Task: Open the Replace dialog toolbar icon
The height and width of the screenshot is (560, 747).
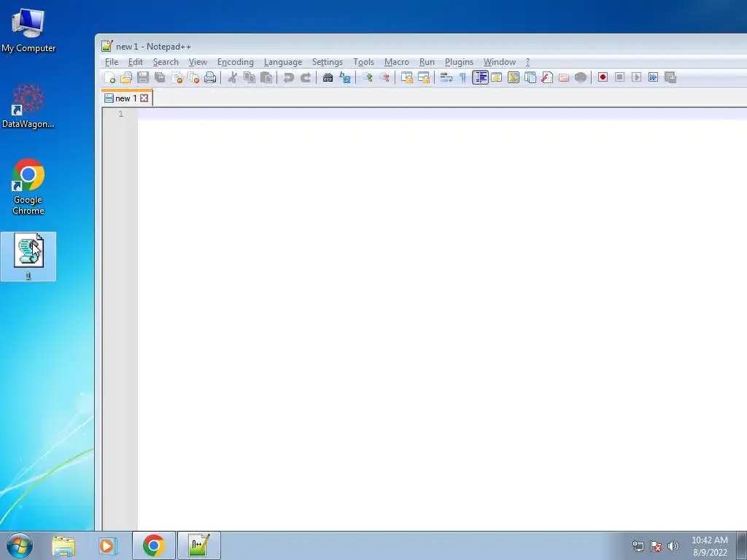Action: click(x=345, y=77)
